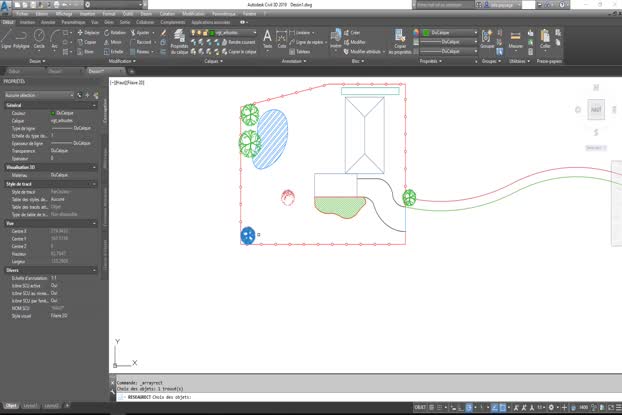Click the Insérer block icon
This screenshot has width=622, height=415.
tap(336, 38)
